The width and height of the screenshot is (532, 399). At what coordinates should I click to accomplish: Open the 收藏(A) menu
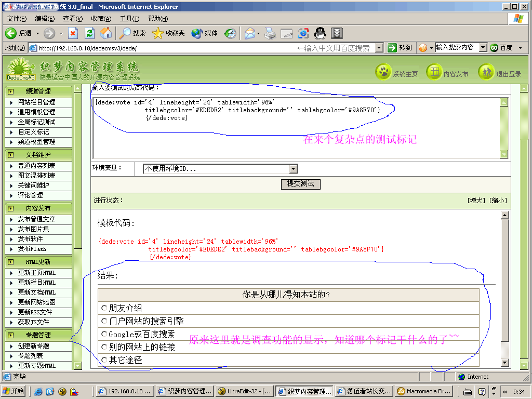[x=101, y=19]
